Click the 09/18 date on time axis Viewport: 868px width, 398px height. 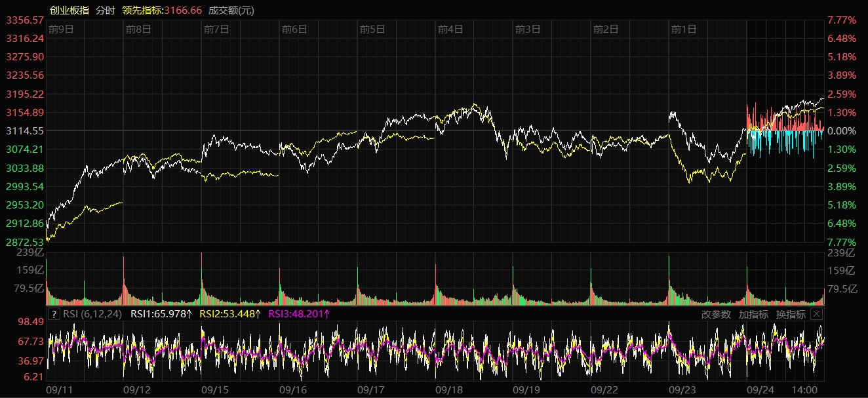click(x=449, y=389)
